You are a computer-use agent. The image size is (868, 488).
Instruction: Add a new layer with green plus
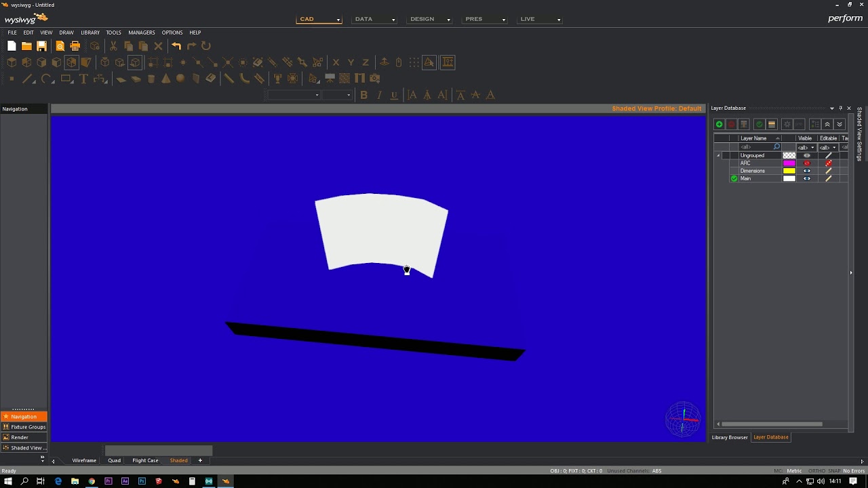pos(719,124)
